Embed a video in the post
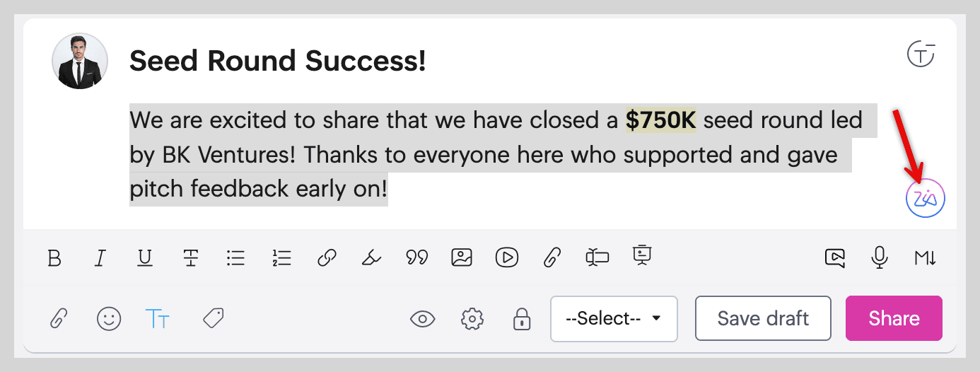The width and height of the screenshot is (980, 372). click(507, 257)
